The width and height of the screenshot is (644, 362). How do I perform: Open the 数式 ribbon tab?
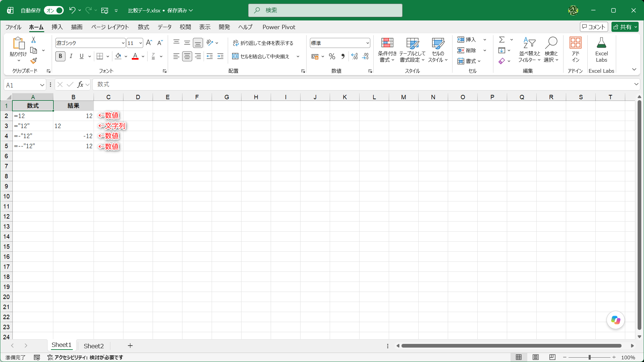(x=144, y=27)
